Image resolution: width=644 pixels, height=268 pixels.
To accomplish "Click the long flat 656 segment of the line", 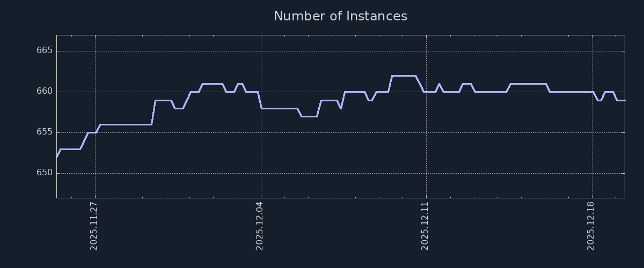I will click(x=126, y=124).
